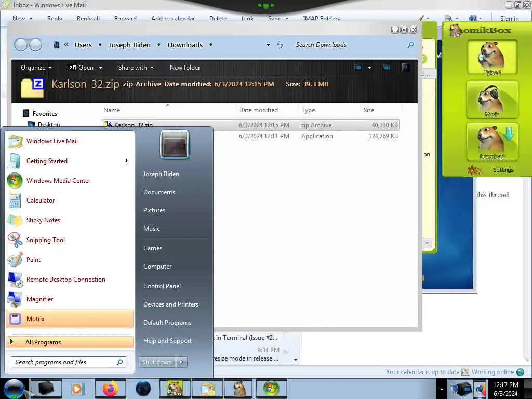Click the refresh icon in address bar
The width and height of the screenshot is (532, 399).
280,45
